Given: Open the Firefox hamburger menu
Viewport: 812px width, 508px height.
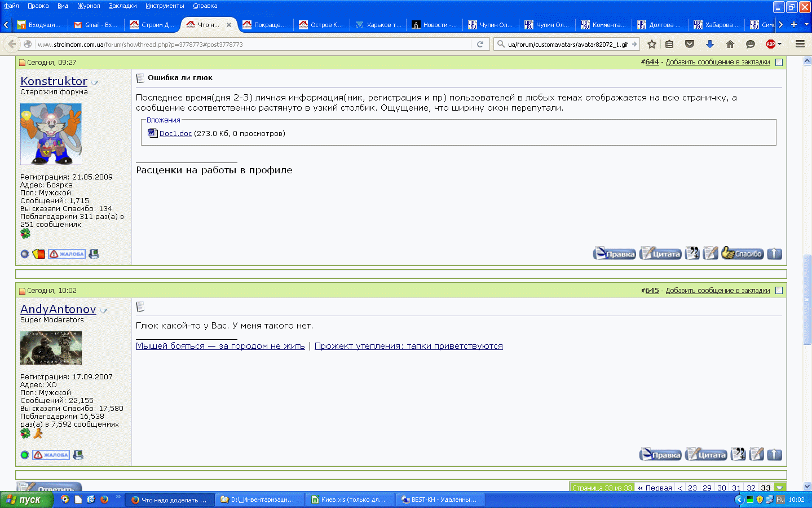Looking at the screenshot, I should [800, 44].
